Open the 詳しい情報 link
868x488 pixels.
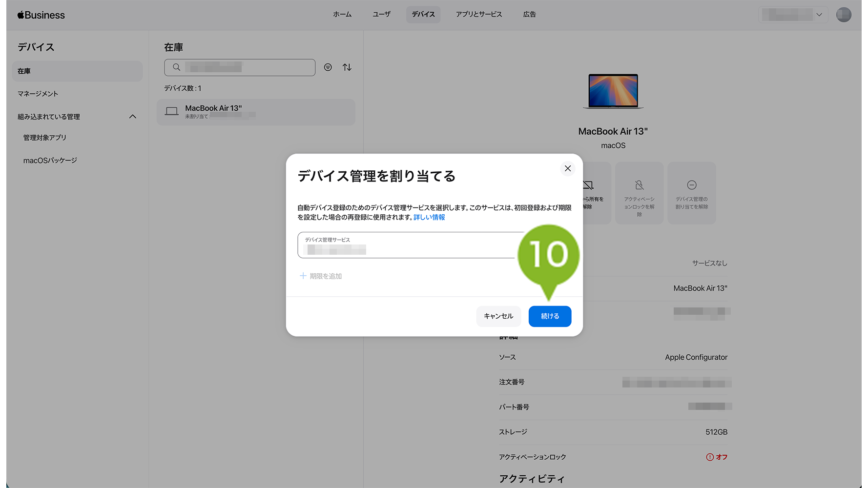(429, 218)
